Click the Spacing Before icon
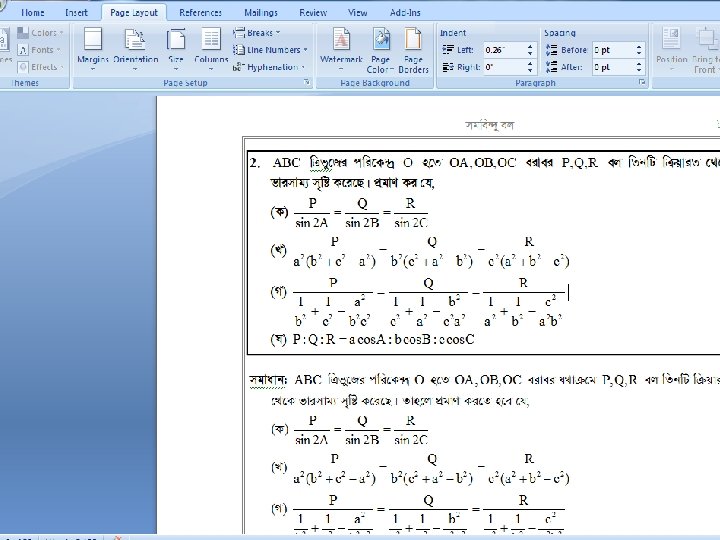Screen dimensions: 720x540 point(551,50)
